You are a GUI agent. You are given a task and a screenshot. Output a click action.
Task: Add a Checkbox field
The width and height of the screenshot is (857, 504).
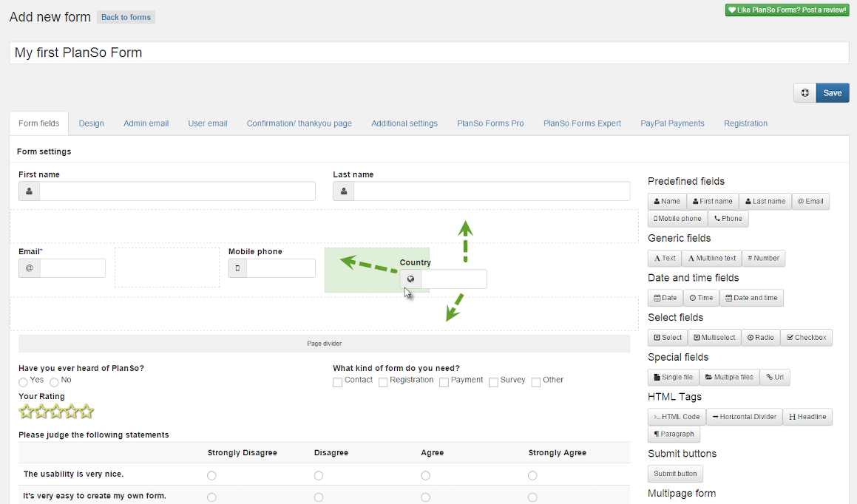click(807, 338)
